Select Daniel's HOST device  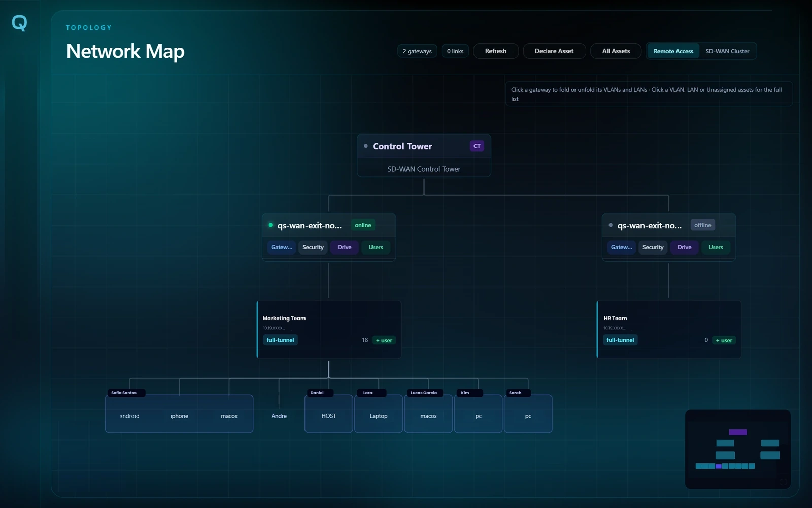coord(329,415)
